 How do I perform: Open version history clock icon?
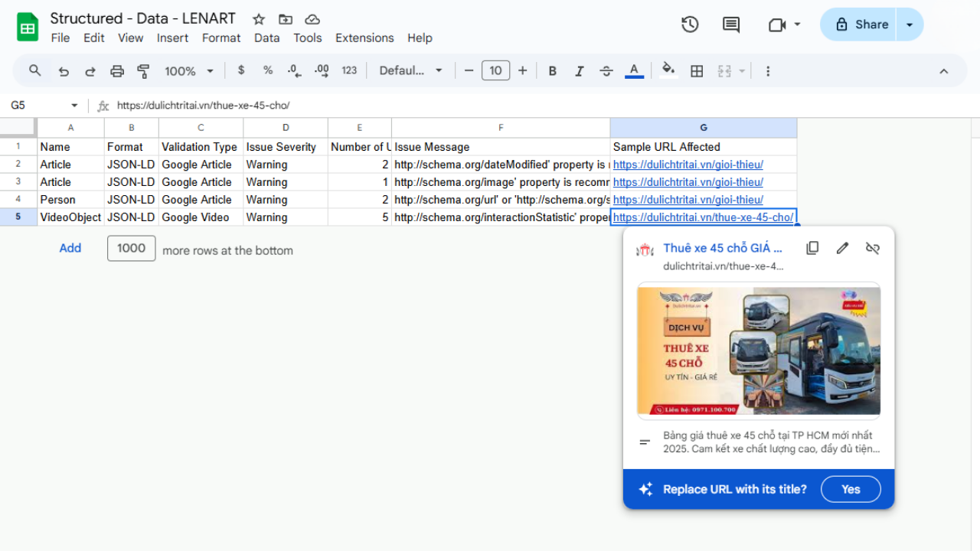pos(690,24)
